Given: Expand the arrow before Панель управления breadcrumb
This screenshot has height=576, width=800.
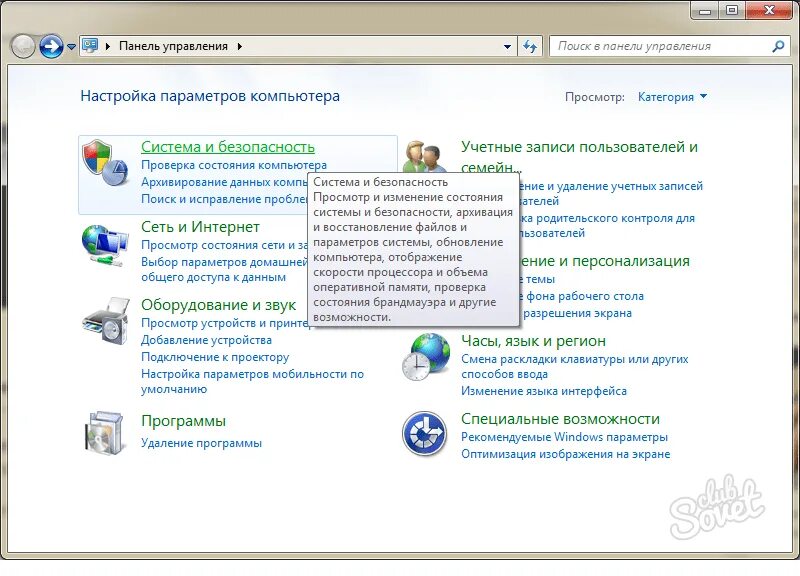Looking at the screenshot, I should click(108, 46).
